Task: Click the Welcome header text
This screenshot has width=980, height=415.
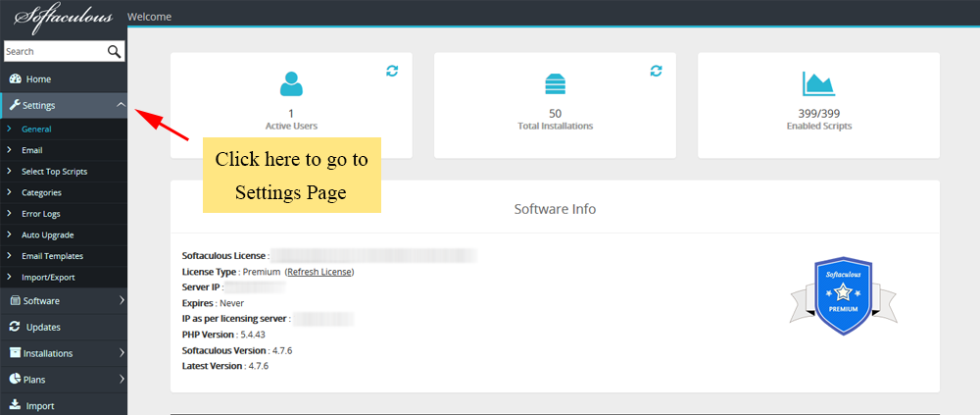Action: (x=149, y=17)
